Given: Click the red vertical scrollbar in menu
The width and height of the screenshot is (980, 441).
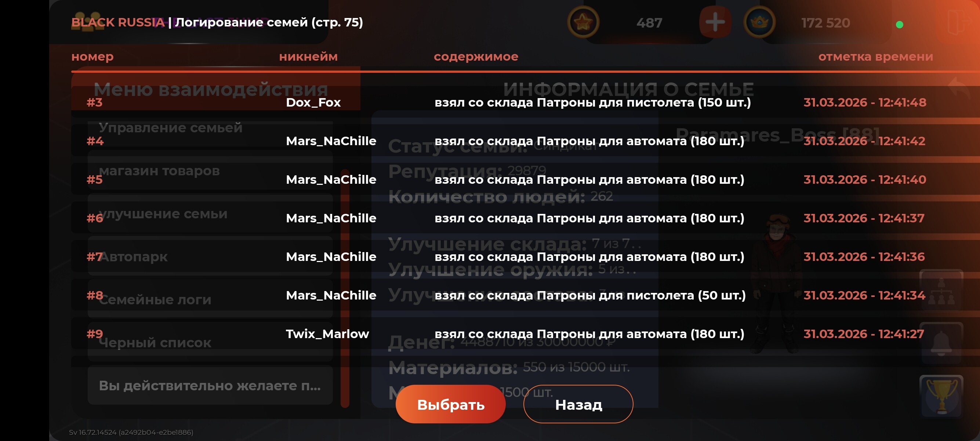Looking at the screenshot, I should coord(345,288).
